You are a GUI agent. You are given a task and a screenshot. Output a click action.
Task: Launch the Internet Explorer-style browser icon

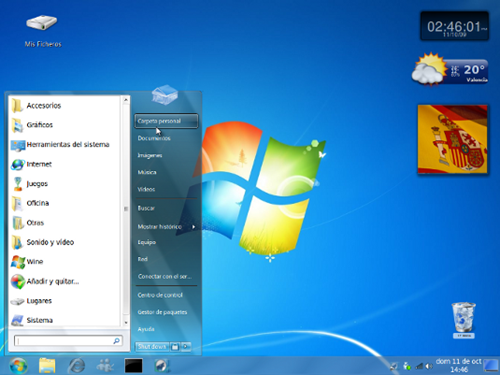tap(76, 366)
